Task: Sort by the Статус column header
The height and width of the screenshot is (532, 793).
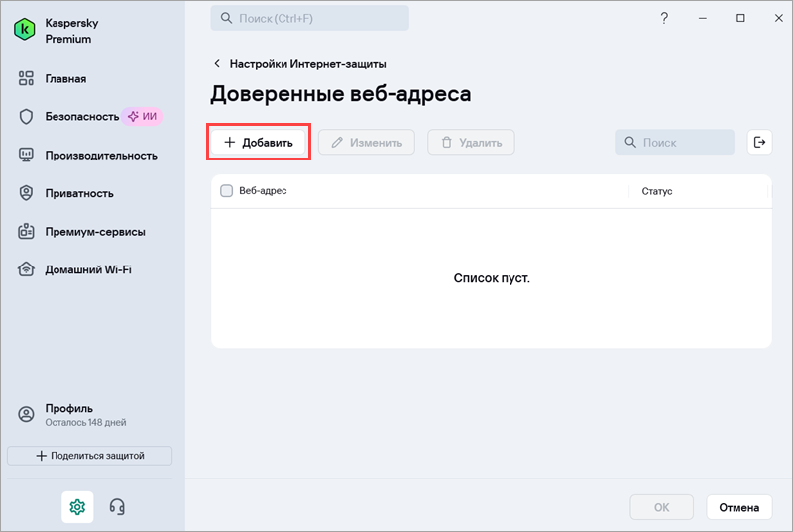Action: point(657,191)
